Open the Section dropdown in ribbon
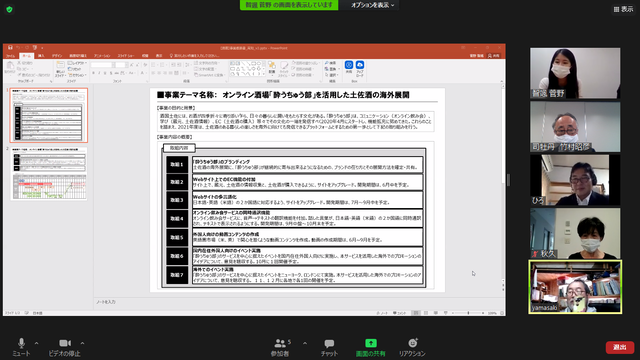Image resolution: width=640 pixels, height=360 pixels. [77, 75]
